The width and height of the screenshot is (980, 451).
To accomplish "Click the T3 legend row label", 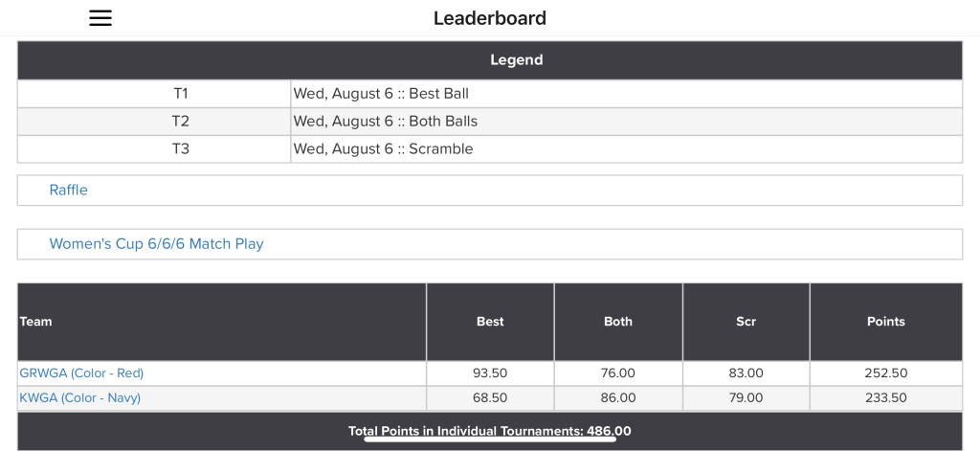I will tap(181, 149).
